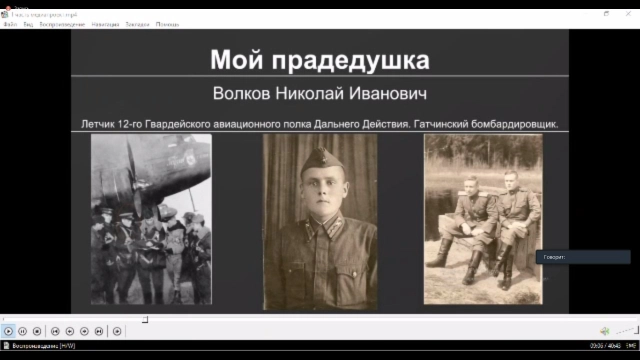The image size is (640, 360).
Task: Open the Навигация menu
Action: tap(105, 24)
